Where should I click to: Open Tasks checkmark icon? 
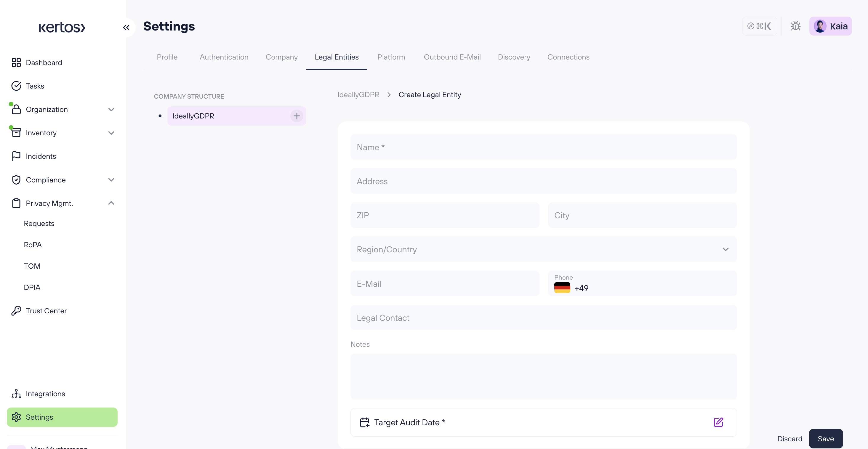[x=16, y=86]
